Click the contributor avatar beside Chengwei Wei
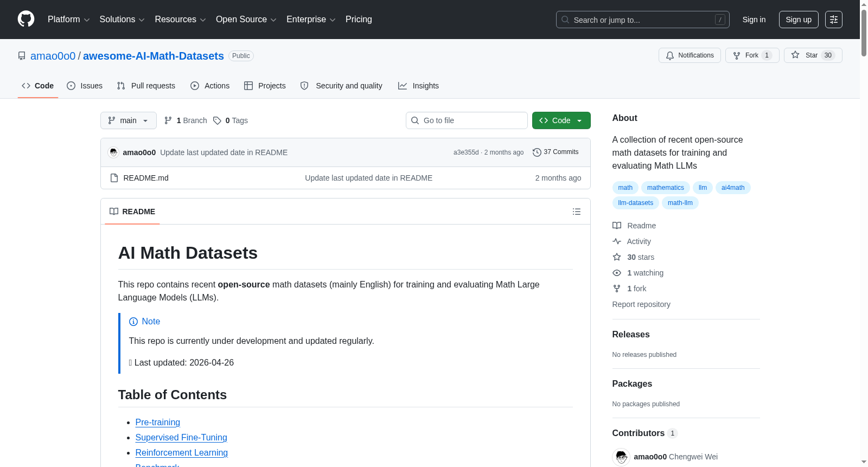 tap(621, 457)
